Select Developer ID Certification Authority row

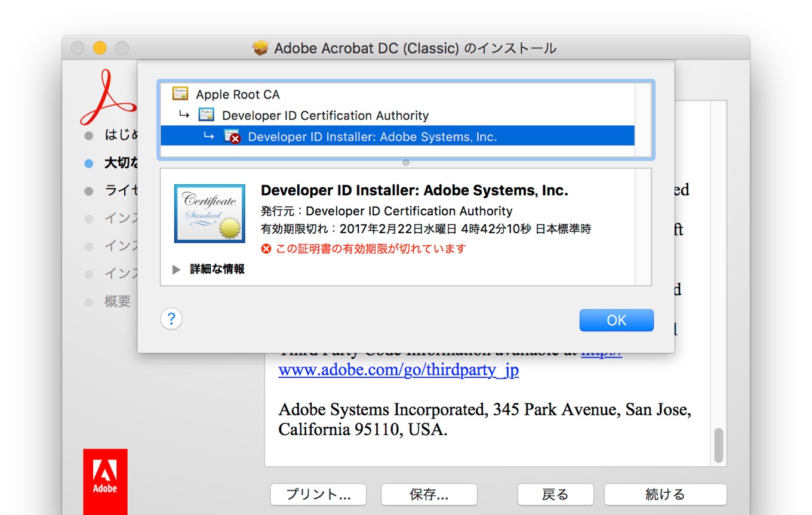pos(398,115)
